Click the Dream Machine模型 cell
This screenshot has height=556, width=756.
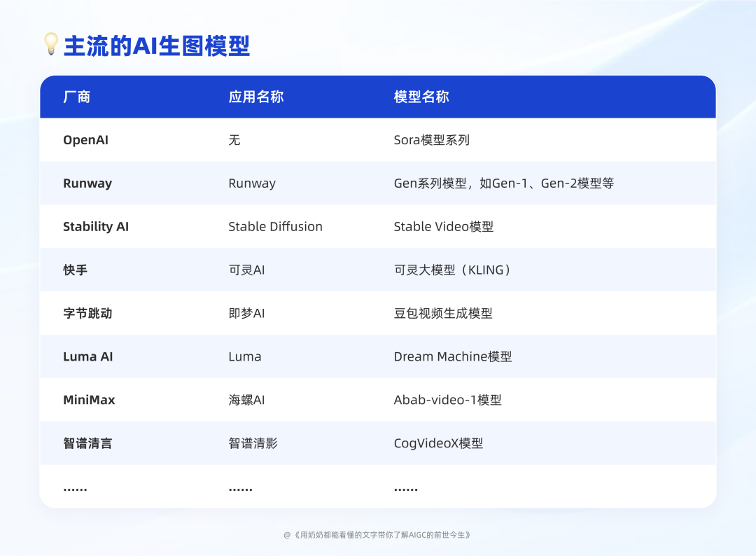click(x=453, y=357)
